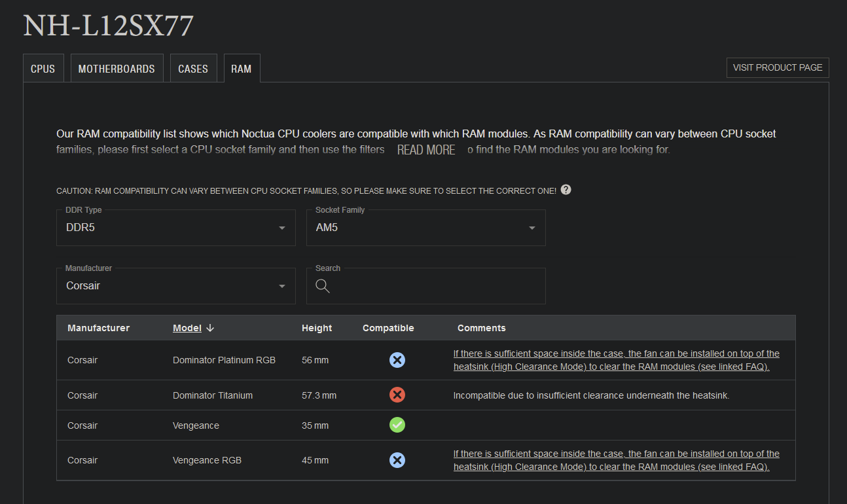Click the help question mark icon
The image size is (847, 504).
(x=566, y=190)
